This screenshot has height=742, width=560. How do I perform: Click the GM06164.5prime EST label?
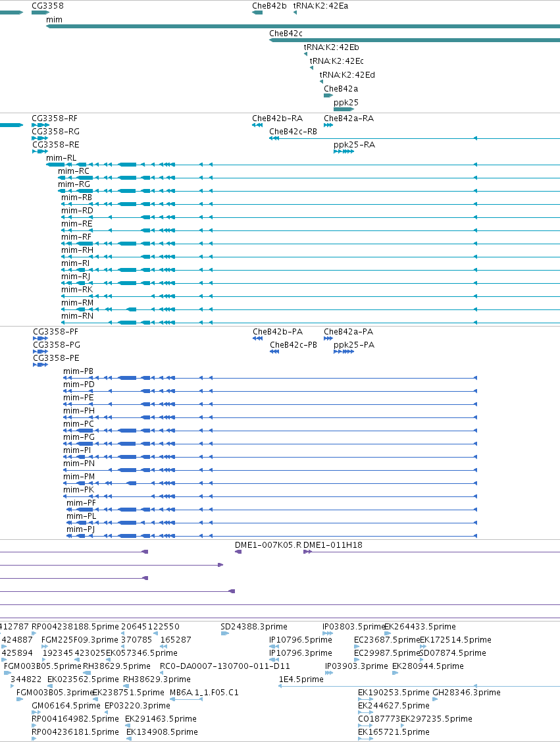point(66,706)
